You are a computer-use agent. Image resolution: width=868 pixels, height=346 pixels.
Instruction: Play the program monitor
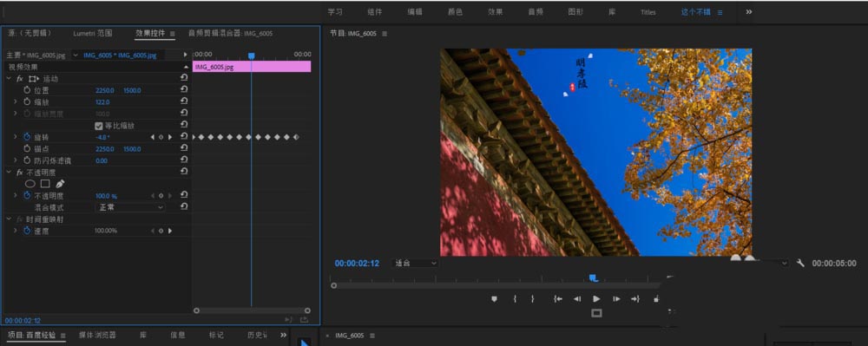(596, 298)
